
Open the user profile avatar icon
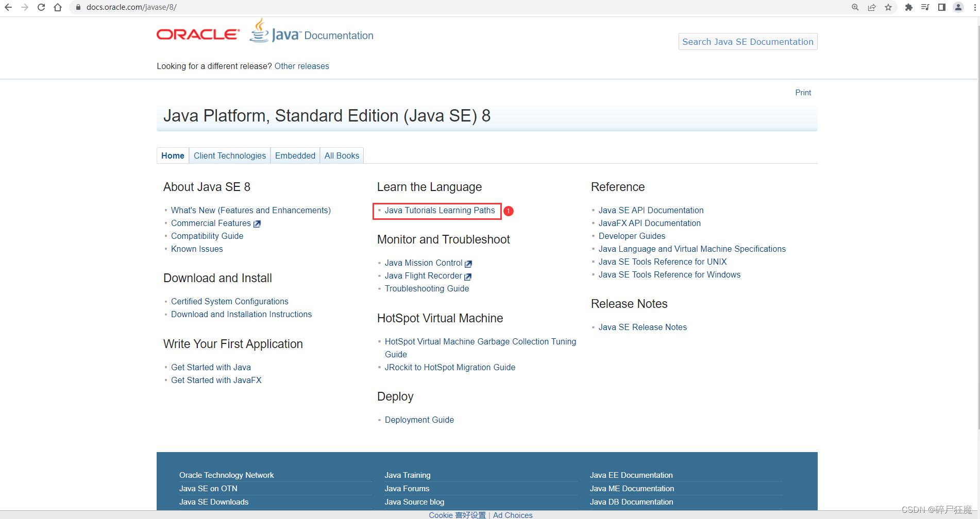click(x=958, y=7)
